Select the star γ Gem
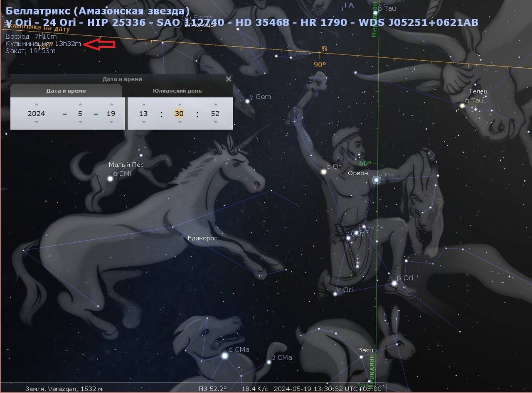Image resolution: width=532 pixels, height=393 pixels. tap(247, 101)
